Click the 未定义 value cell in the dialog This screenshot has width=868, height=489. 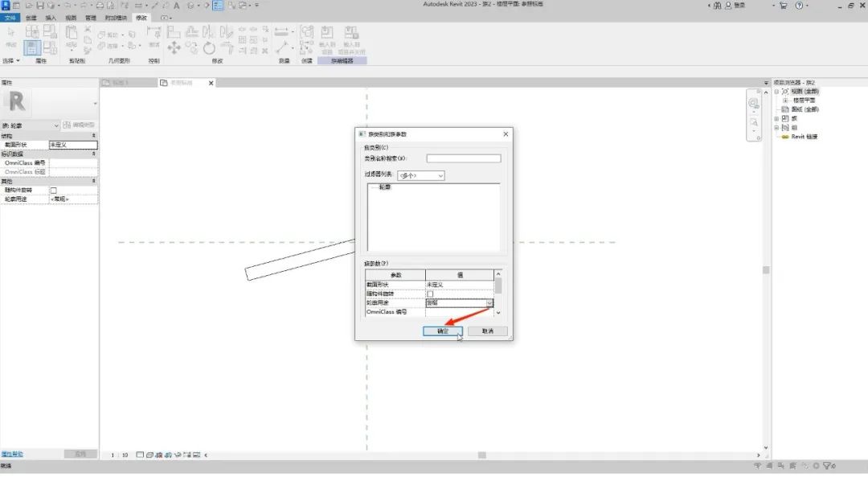[459, 285]
